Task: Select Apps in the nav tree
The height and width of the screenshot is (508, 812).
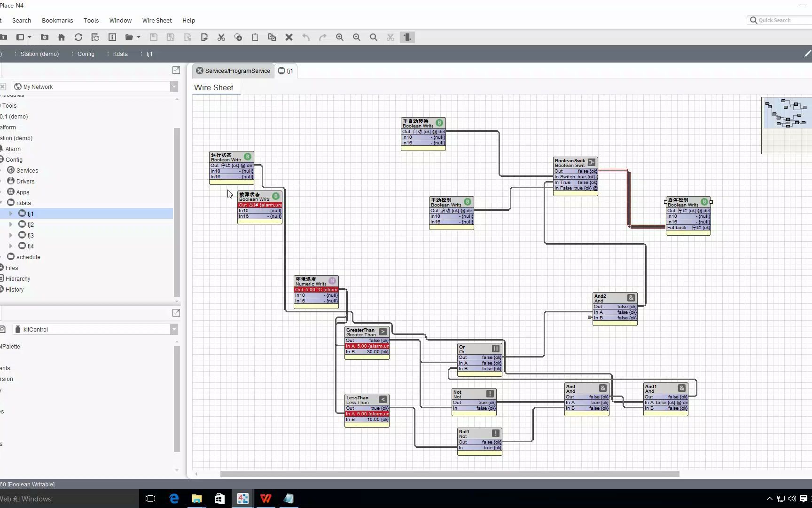Action: tap(23, 192)
